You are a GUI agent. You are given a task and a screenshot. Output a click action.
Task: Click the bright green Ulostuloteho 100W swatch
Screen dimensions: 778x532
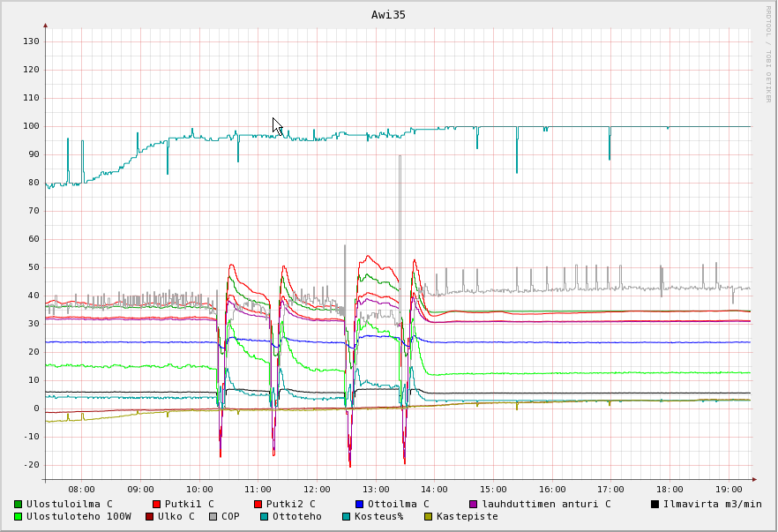19,516
